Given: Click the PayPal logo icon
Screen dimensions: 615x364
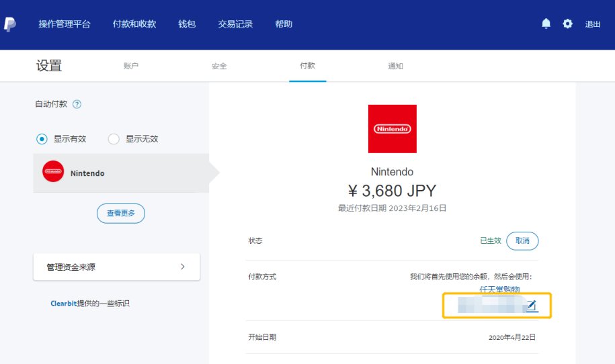Looking at the screenshot, I should (10, 24).
